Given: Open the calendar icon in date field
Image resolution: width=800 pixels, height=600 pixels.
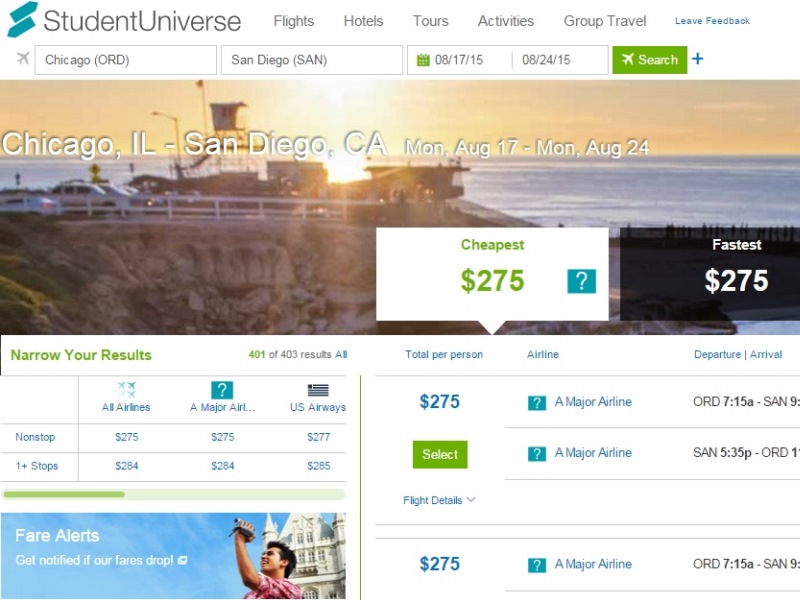Looking at the screenshot, I should [x=423, y=60].
